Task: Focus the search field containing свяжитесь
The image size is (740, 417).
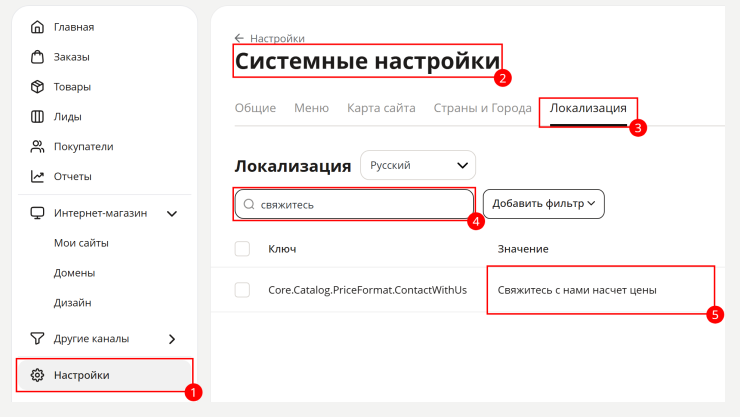Action: tap(354, 204)
